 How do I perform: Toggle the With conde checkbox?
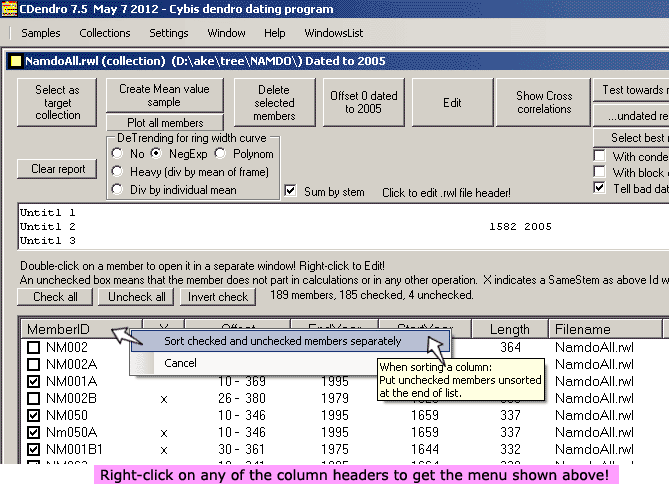click(599, 155)
